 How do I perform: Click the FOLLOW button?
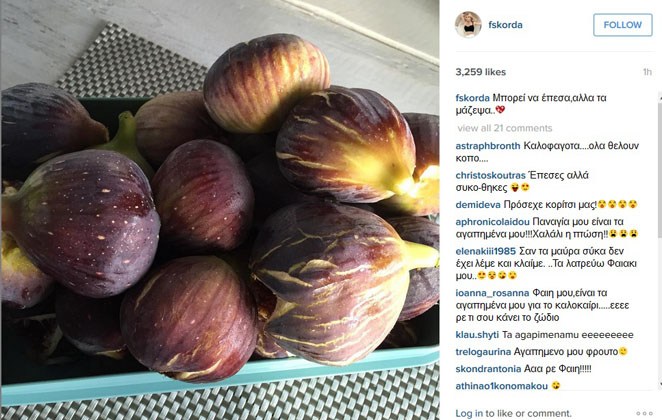623,25
